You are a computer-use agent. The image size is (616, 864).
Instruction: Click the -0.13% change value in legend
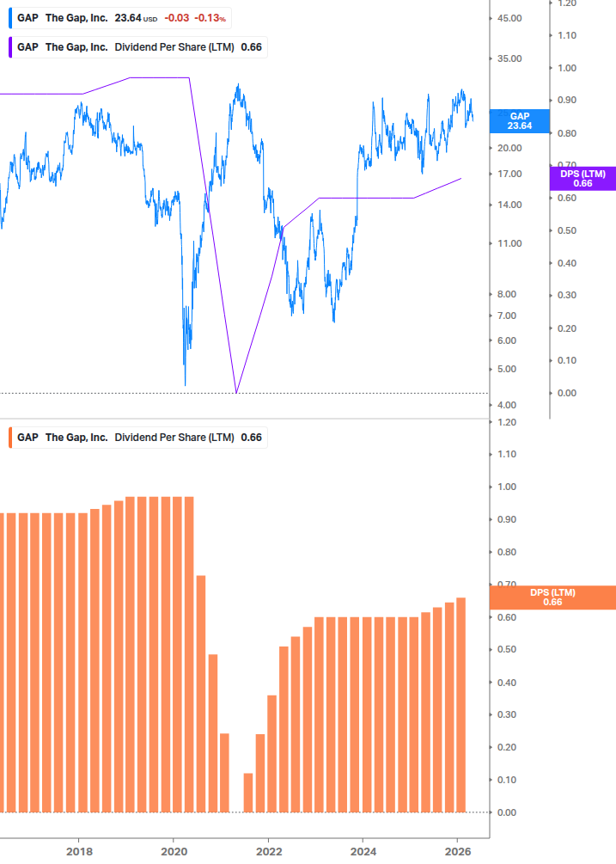point(210,18)
